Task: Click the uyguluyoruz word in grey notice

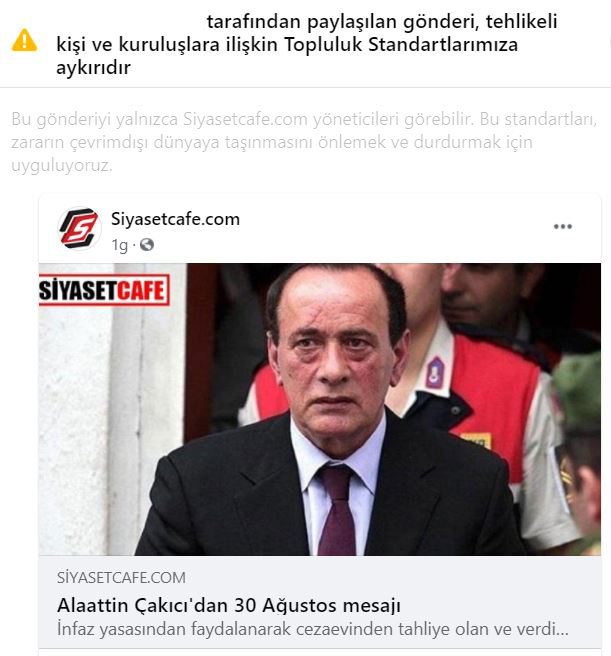Action: pyautogui.click(x=62, y=166)
